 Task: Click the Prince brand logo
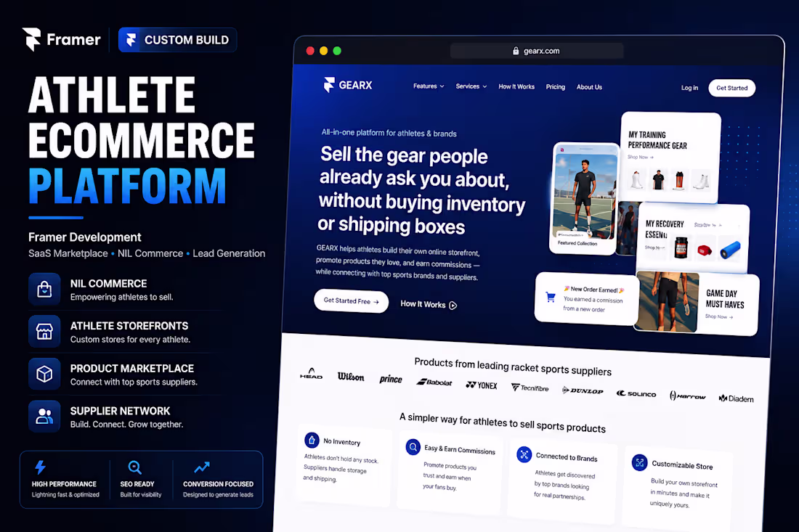click(390, 380)
